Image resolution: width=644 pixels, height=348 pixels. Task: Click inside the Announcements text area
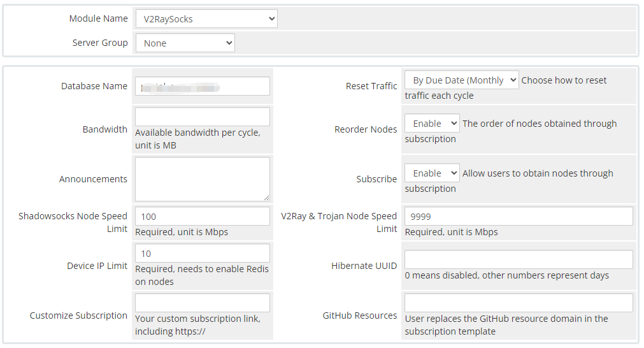(x=203, y=179)
